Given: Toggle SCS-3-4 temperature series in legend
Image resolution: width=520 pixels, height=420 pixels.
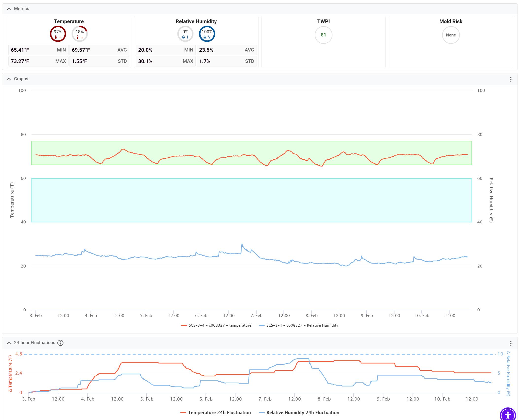Looking at the screenshot, I should [x=220, y=325].
